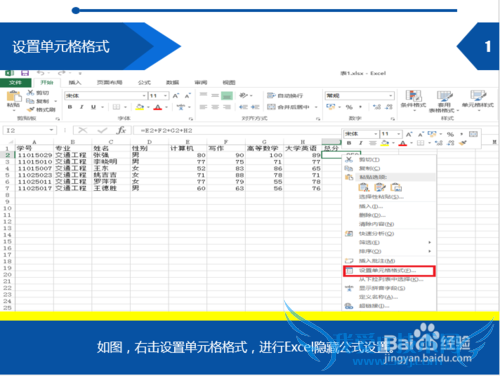500x376 pixels.
Task: Click ribbon decrease decimal icon
Action: click(389, 107)
